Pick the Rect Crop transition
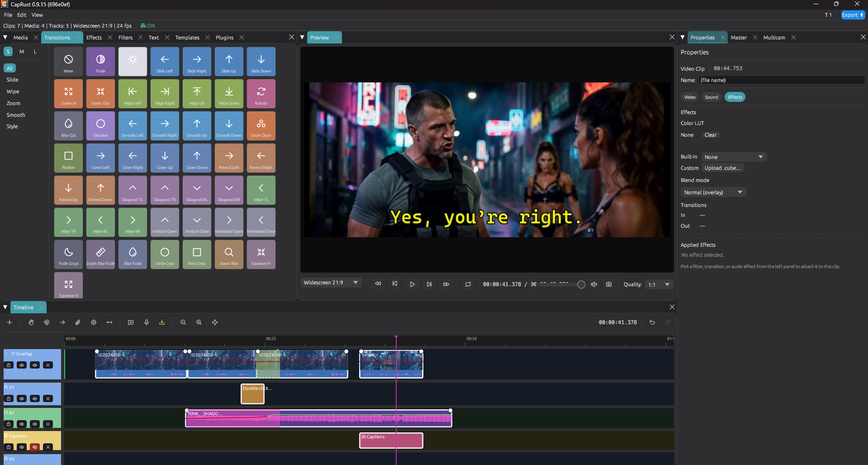868x465 pixels. 197,254
